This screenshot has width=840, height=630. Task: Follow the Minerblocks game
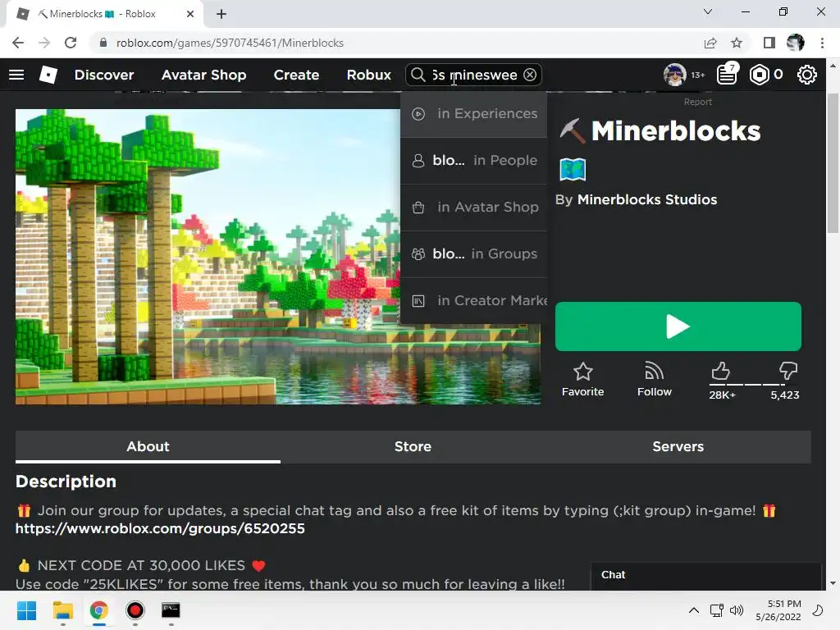(x=654, y=380)
